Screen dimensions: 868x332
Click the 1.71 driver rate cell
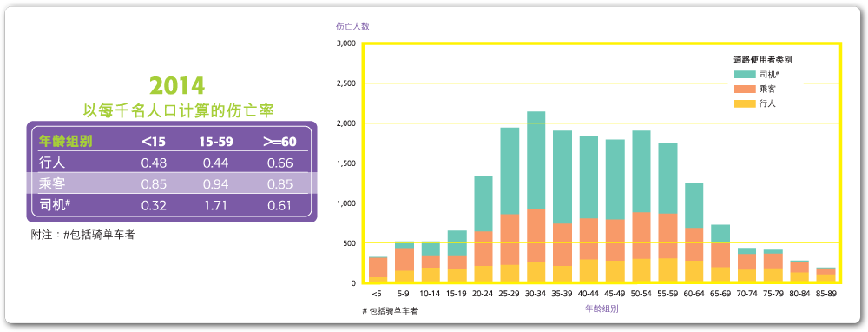coord(216,206)
